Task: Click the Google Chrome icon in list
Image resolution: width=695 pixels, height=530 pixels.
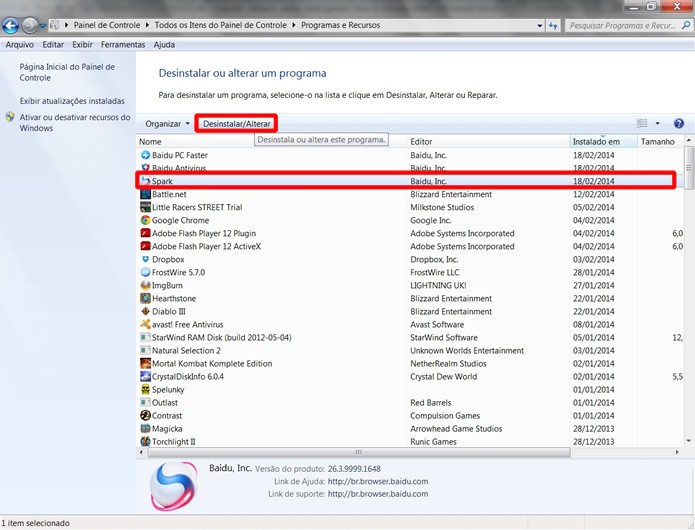Action: (145, 220)
